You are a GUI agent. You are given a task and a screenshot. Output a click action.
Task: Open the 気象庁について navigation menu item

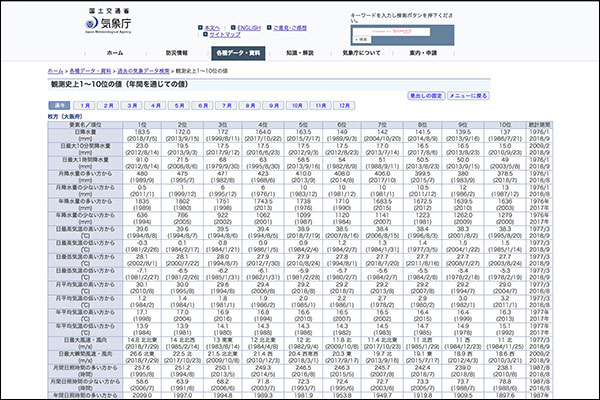pos(361,52)
